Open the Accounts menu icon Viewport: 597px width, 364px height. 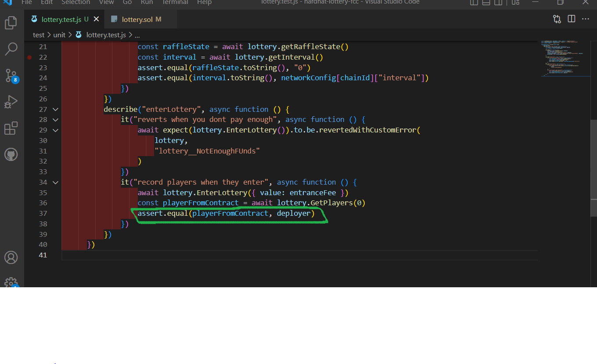pos(11,257)
